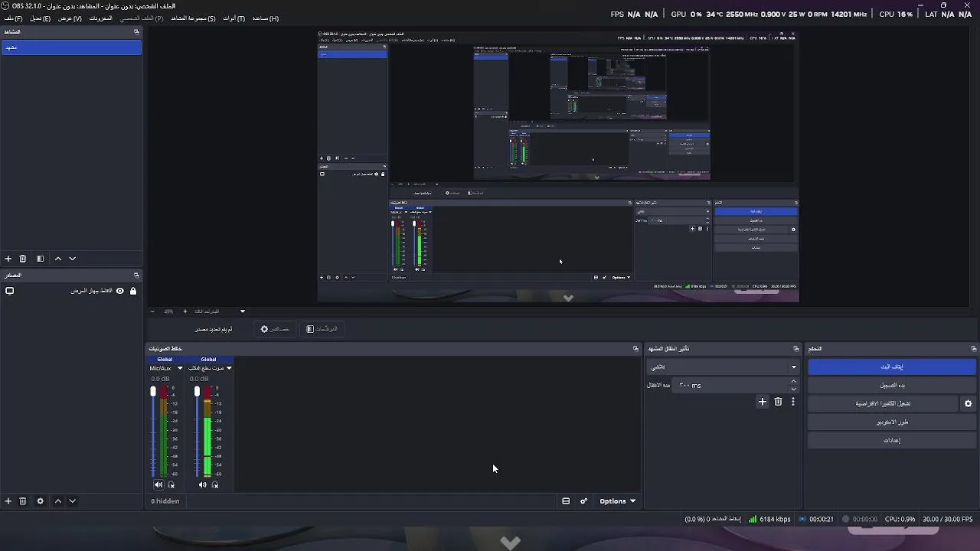Open the Help (H) menu

266,18
